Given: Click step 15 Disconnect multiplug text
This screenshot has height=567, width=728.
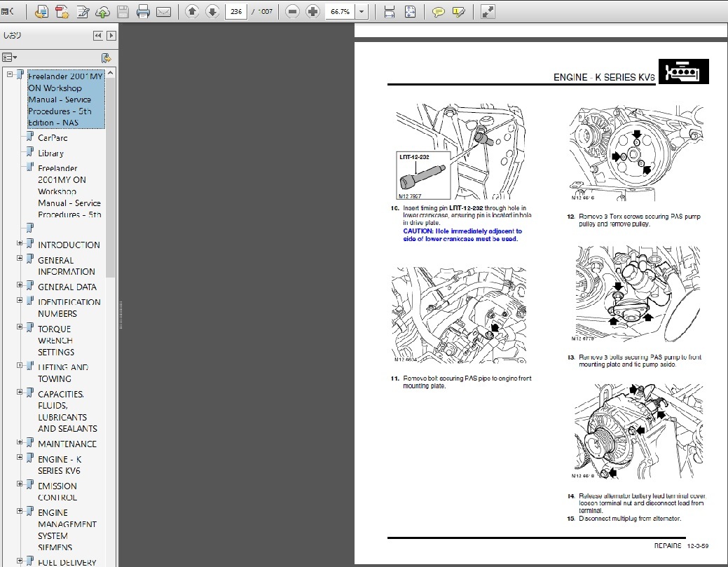Looking at the screenshot, I should pyautogui.click(x=630, y=518).
